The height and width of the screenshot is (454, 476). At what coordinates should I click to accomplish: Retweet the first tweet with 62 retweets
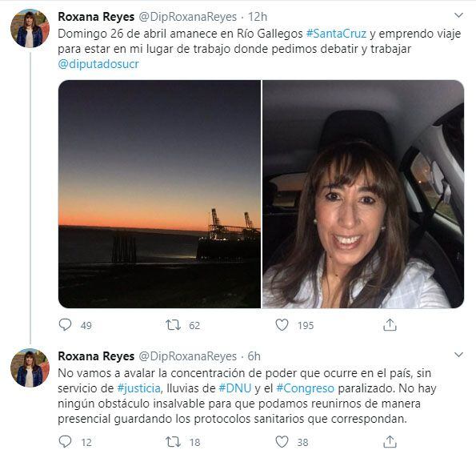point(173,325)
